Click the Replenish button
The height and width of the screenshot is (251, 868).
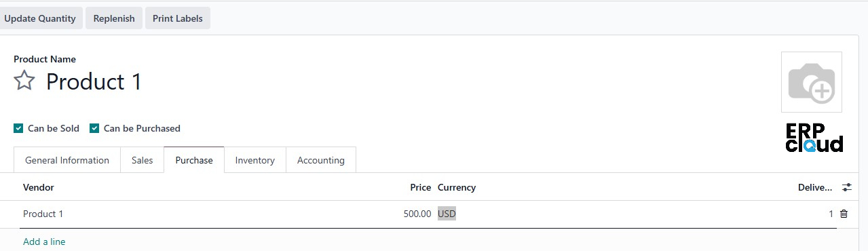click(114, 18)
